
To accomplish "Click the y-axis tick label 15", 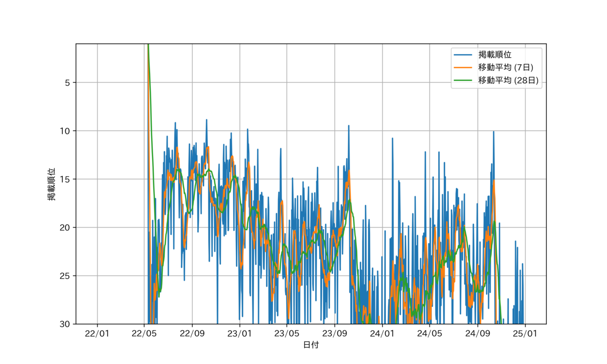I will [65, 179].
